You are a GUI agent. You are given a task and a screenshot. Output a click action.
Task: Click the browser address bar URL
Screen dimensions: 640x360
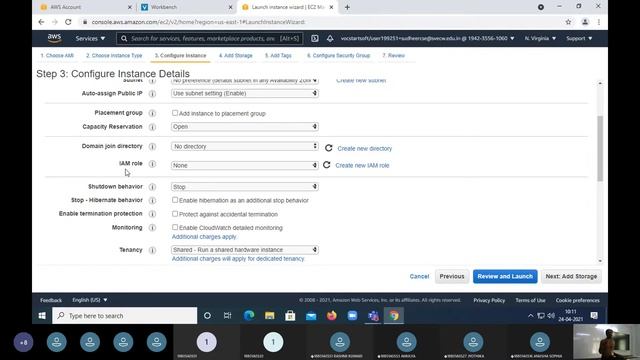point(198,22)
